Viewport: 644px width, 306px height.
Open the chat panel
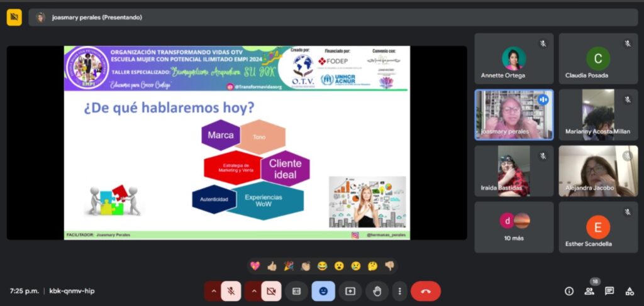(x=609, y=291)
